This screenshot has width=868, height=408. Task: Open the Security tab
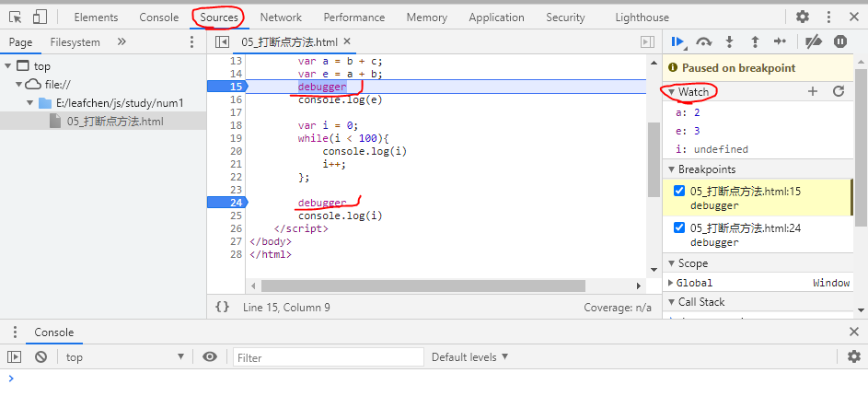pos(565,17)
